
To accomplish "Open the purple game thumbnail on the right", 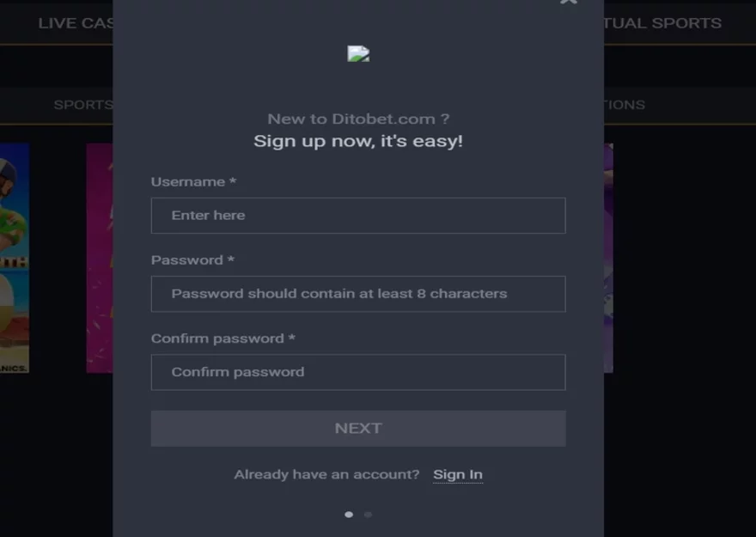I will pyautogui.click(x=608, y=258).
